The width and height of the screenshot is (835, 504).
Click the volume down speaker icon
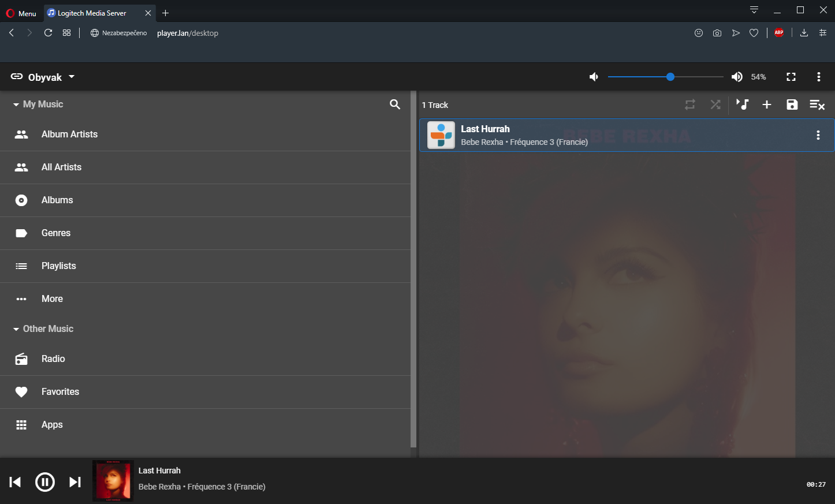594,77
